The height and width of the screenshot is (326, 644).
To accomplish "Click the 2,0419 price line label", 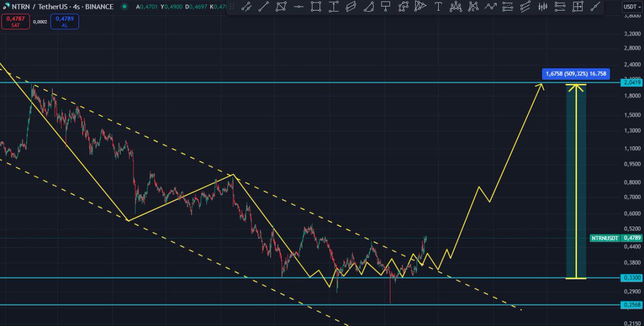I will tap(631, 83).
